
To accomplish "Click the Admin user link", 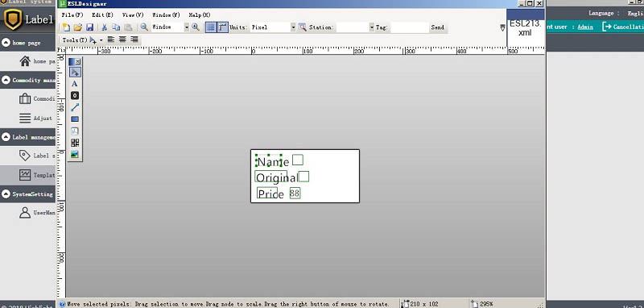I will tap(585, 27).
